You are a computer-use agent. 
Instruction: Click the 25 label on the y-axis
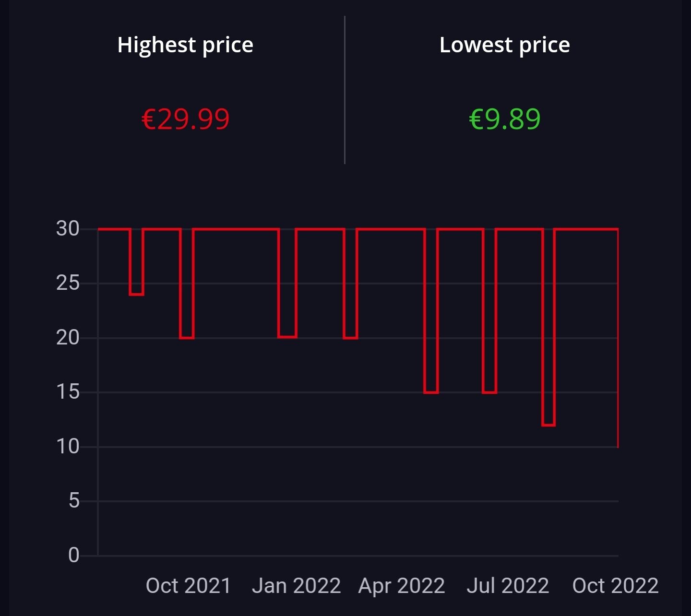(x=68, y=283)
